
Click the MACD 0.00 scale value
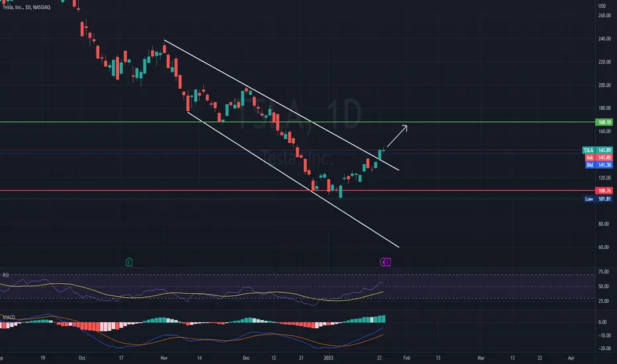[x=602, y=322]
